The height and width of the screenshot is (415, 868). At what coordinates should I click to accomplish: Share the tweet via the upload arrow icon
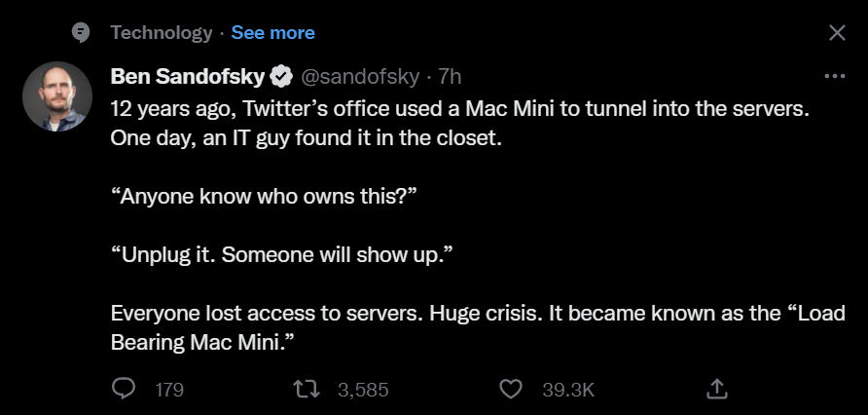tap(716, 389)
